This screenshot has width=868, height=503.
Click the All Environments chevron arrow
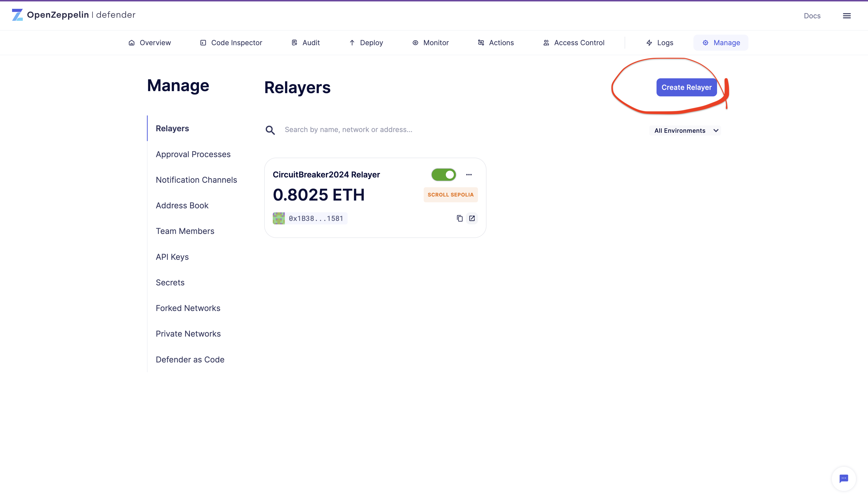pos(716,131)
